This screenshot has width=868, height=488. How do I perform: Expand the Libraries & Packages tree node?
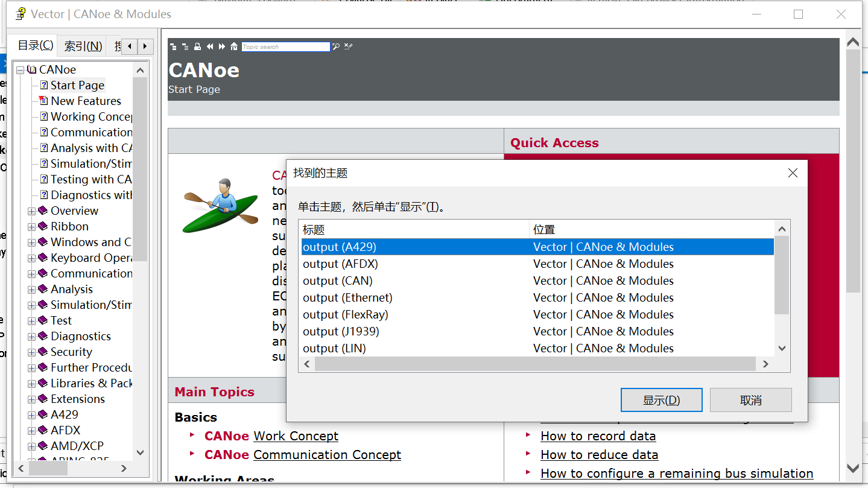pyautogui.click(x=31, y=384)
